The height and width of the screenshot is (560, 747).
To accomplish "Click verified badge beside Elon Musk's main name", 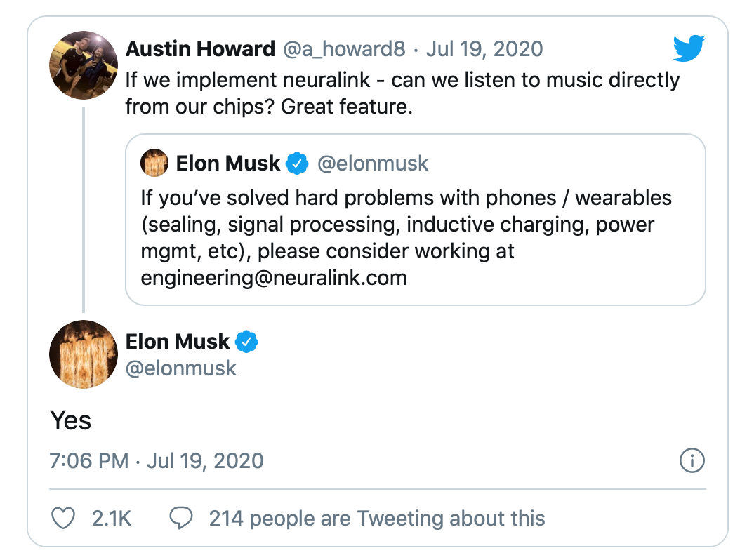I will tap(247, 342).
